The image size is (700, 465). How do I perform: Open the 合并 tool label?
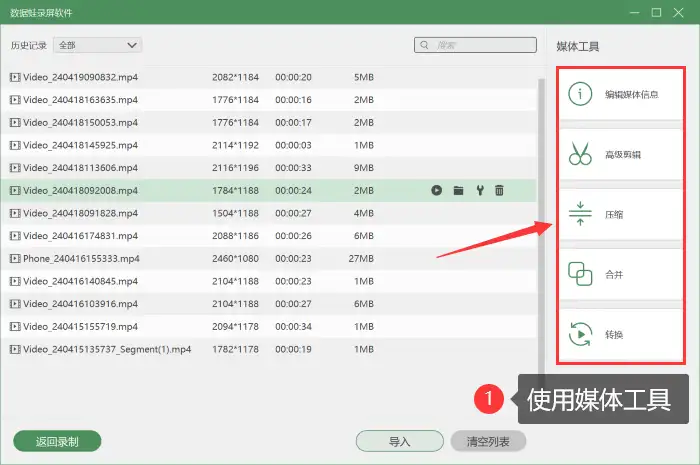pos(614,274)
